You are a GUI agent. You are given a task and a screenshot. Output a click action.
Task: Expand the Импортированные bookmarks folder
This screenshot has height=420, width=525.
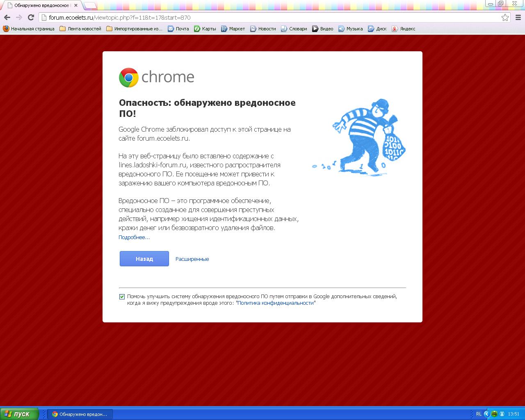134,29
